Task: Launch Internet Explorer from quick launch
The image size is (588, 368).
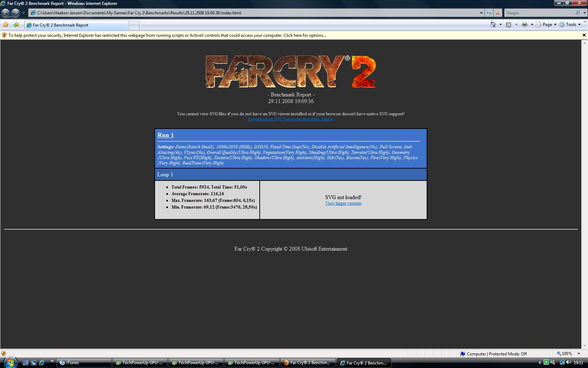Action: click(x=42, y=363)
